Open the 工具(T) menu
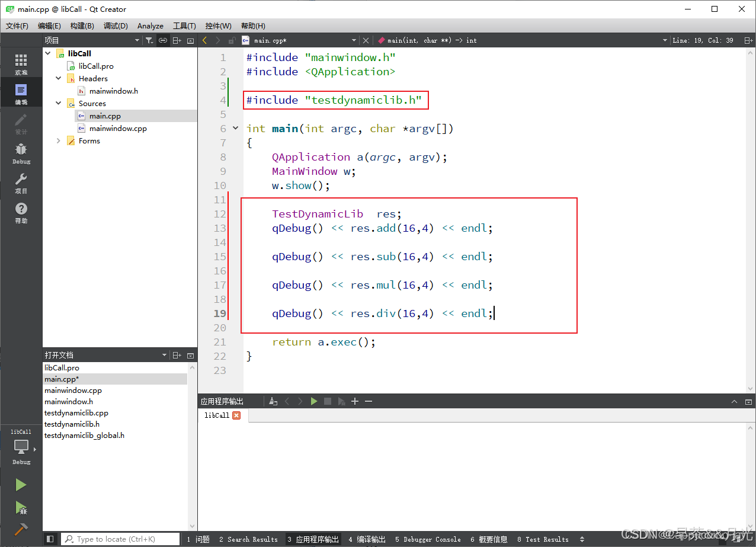Image resolution: width=756 pixels, height=547 pixels. (x=184, y=25)
